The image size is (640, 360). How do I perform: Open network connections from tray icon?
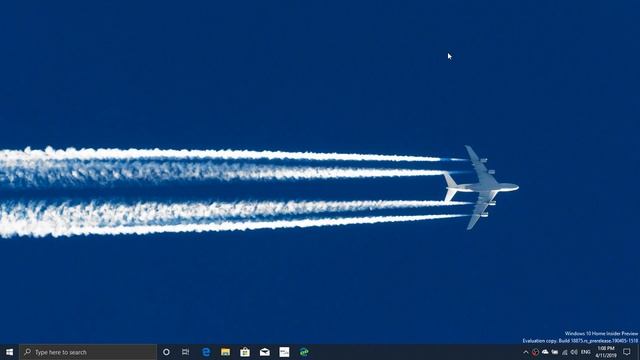564,352
